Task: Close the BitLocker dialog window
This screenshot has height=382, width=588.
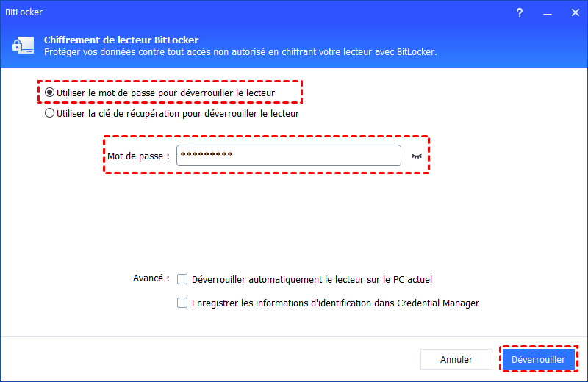Action: tap(571, 12)
